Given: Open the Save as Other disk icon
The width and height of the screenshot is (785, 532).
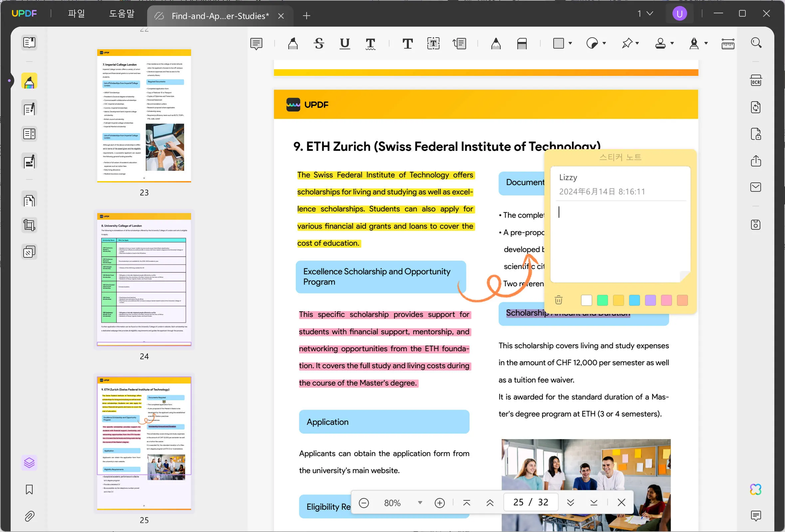Looking at the screenshot, I should coord(756,225).
